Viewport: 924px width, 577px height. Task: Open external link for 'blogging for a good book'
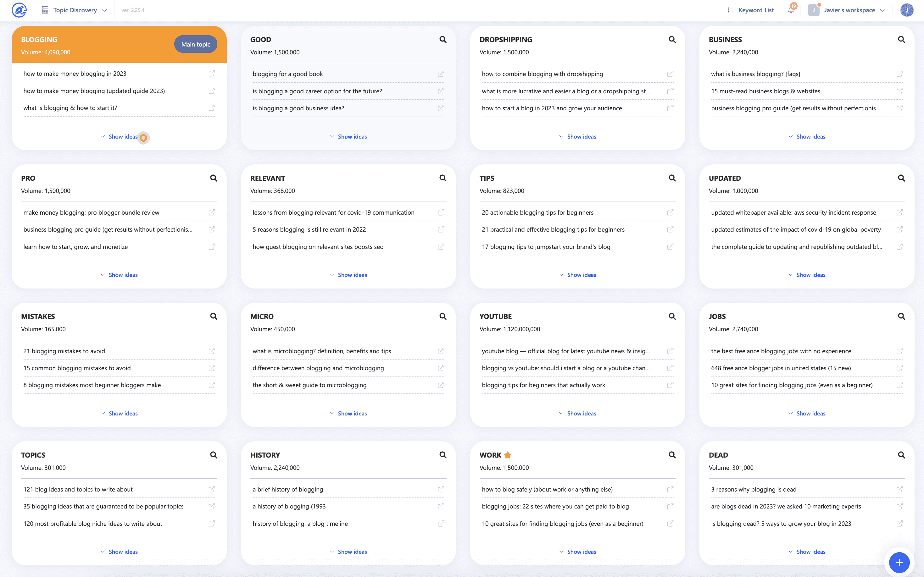tap(441, 74)
